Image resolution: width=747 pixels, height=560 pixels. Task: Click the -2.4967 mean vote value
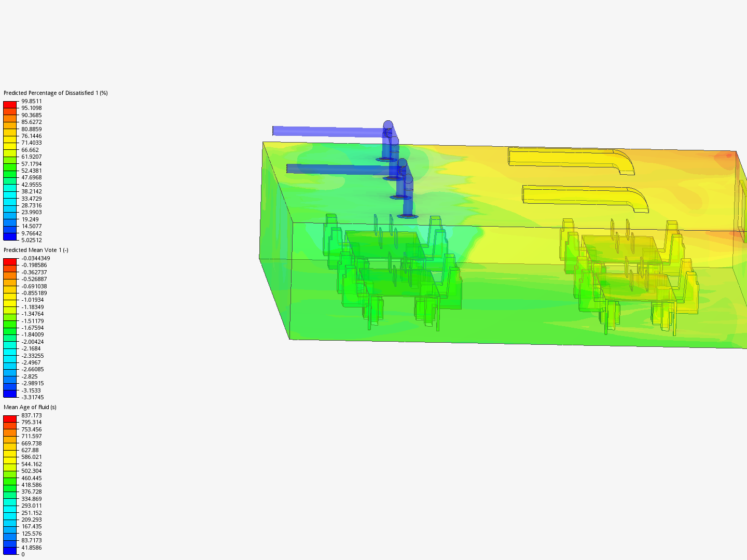pyautogui.click(x=31, y=362)
